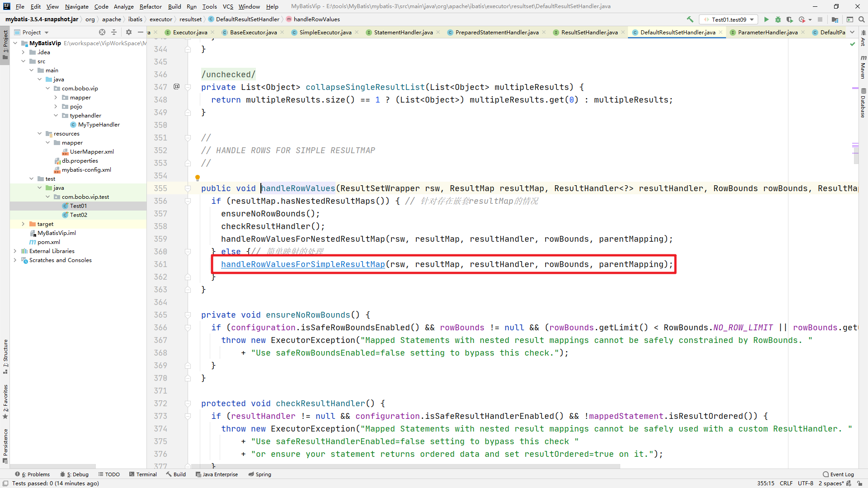Switch to ResultSetHandler.java tab
This screenshot has height=488, width=868.
pyautogui.click(x=589, y=32)
